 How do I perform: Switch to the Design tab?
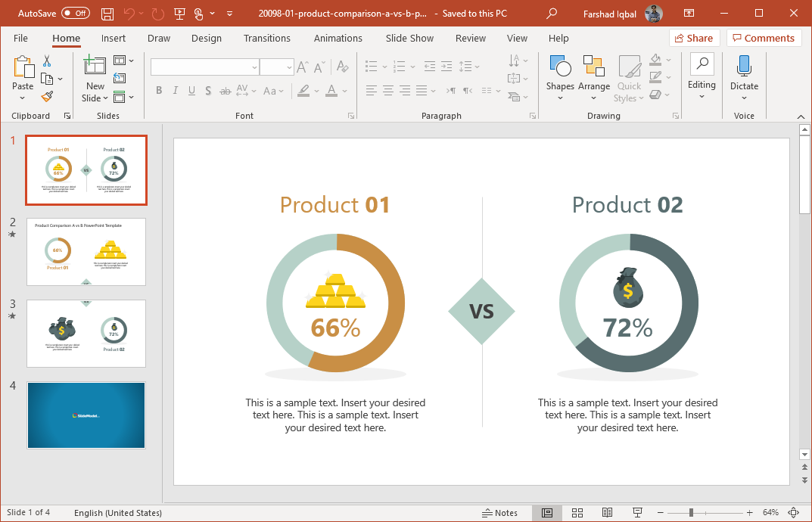coord(206,39)
